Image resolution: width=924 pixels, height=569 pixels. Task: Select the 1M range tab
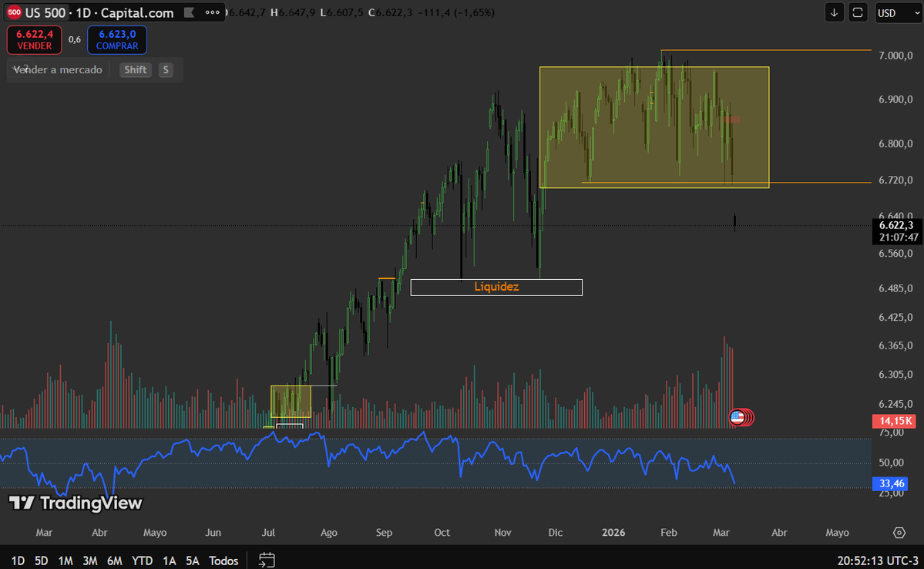(x=66, y=561)
